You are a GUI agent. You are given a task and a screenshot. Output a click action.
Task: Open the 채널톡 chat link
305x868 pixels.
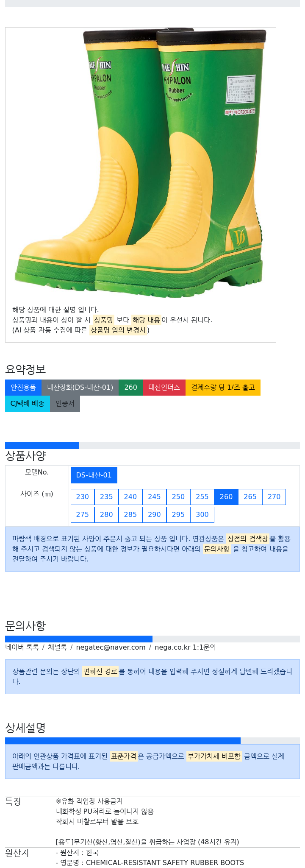[x=57, y=648]
